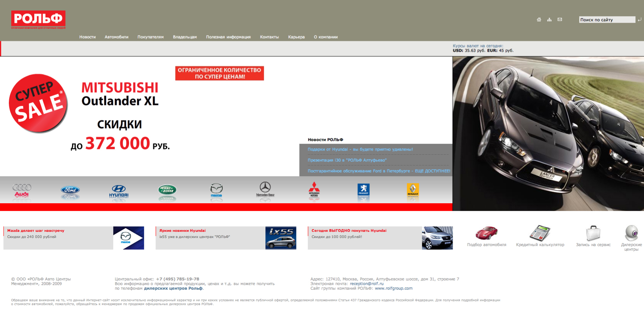Click the phone number +7 (495) 785-19-78
This screenshot has height=309, width=644.
pos(178,279)
